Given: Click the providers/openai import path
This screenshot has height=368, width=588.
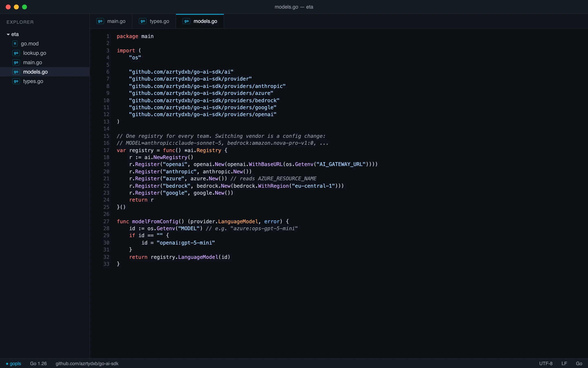Looking at the screenshot, I should point(203,114).
